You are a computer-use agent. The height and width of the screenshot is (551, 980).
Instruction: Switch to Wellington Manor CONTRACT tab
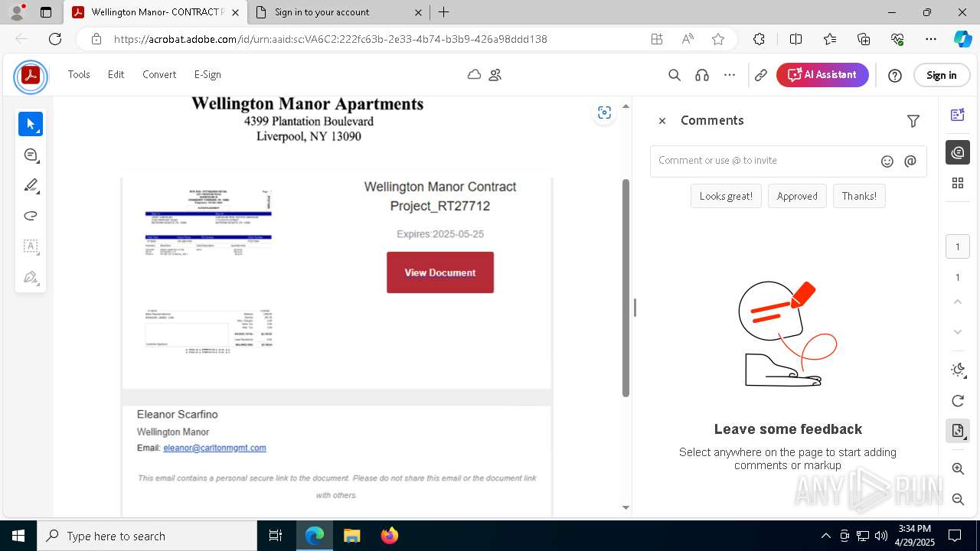point(156,12)
